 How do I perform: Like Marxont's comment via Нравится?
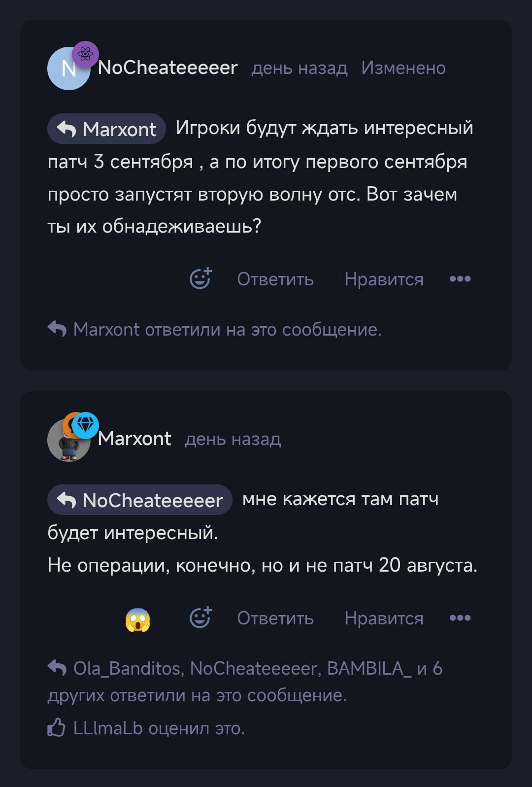[384, 618]
